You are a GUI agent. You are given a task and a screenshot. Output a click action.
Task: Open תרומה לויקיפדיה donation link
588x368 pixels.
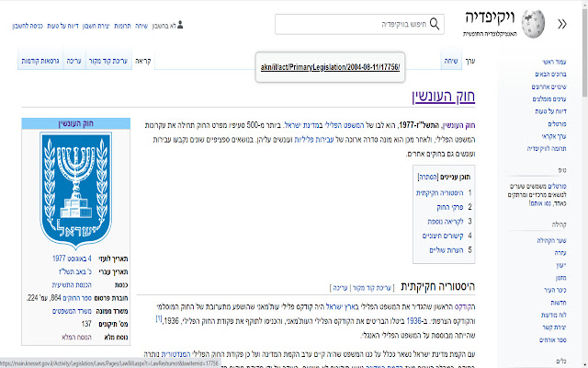tap(547, 148)
